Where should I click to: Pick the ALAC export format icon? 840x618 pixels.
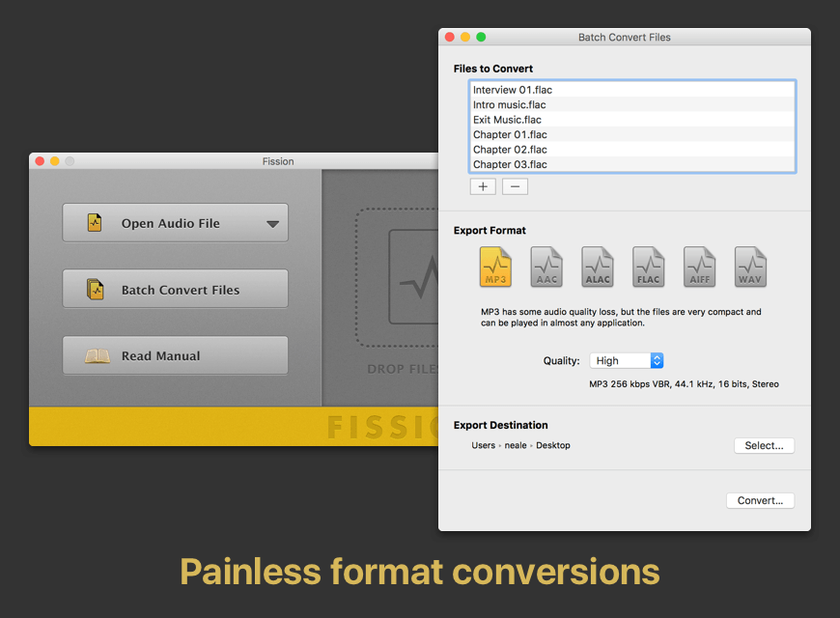click(598, 267)
